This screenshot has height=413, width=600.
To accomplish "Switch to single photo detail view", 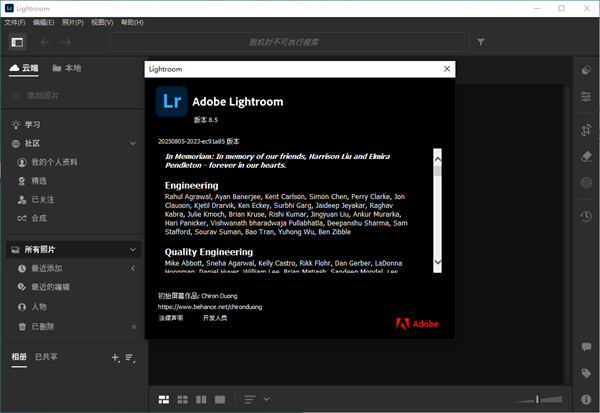I will pos(220,400).
